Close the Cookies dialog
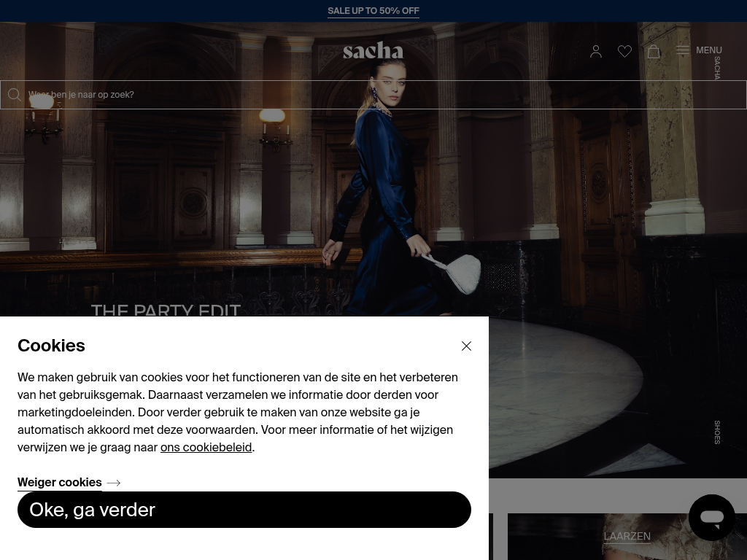The height and width of the screenshot is (560, 747). pos(466,346)
